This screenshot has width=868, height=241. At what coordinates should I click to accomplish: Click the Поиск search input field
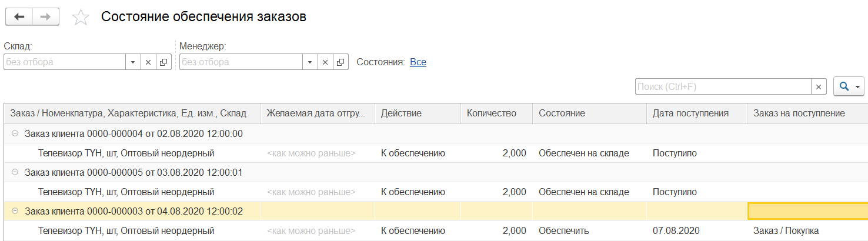(723, 86)
